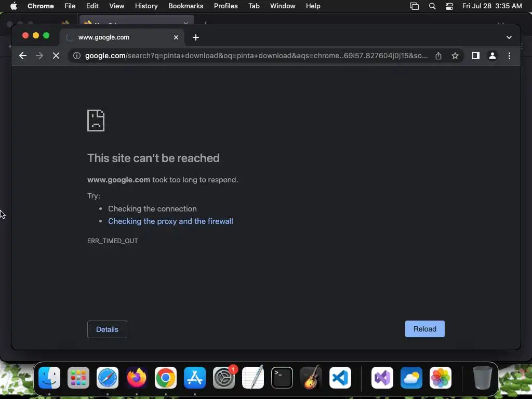Click the forward navigation arrow
This screenshot has width=532, height=399.
(x=39, y=56)
